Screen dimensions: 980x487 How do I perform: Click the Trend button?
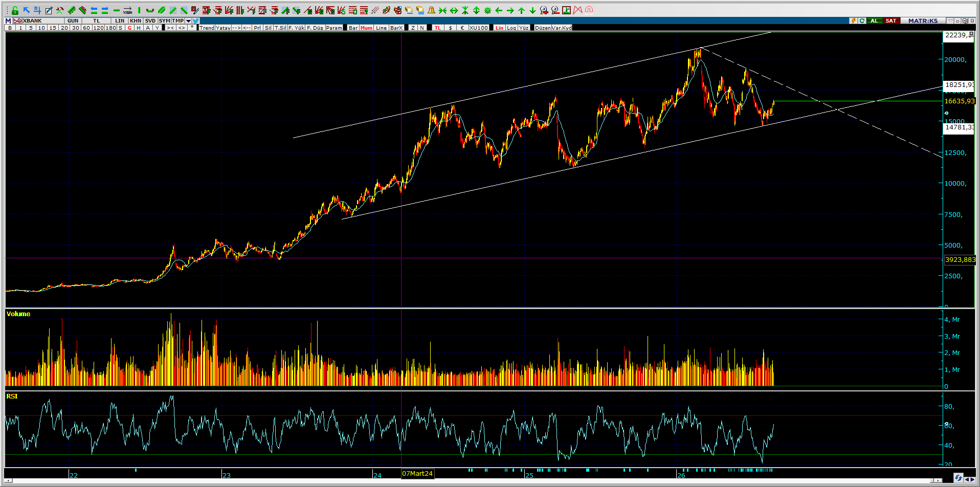207,28
